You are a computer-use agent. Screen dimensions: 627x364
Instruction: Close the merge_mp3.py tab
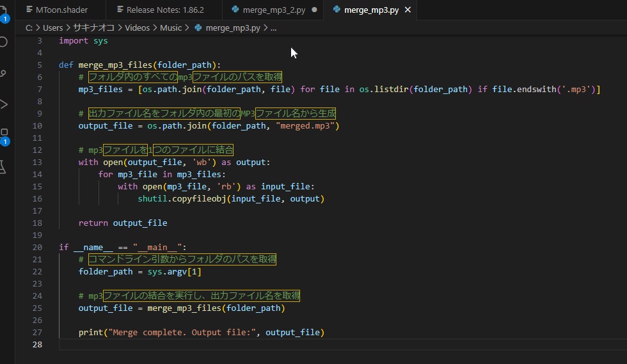[x=408, y=10]
